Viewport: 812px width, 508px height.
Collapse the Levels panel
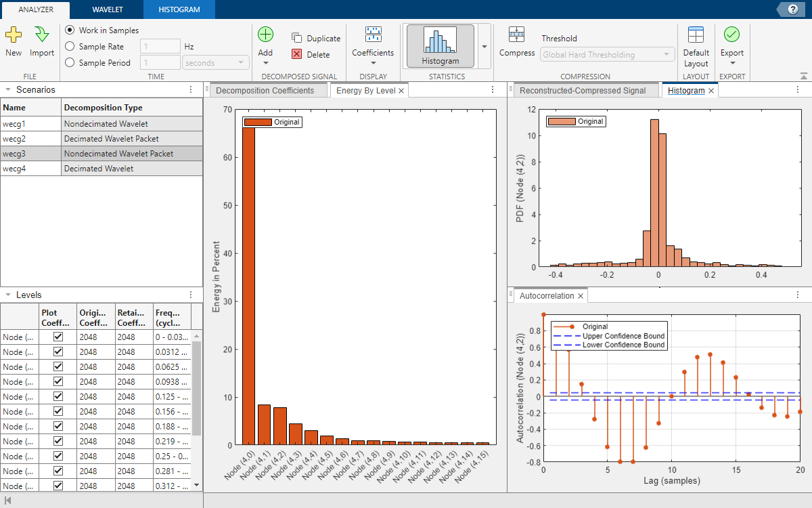click(7, 295)
